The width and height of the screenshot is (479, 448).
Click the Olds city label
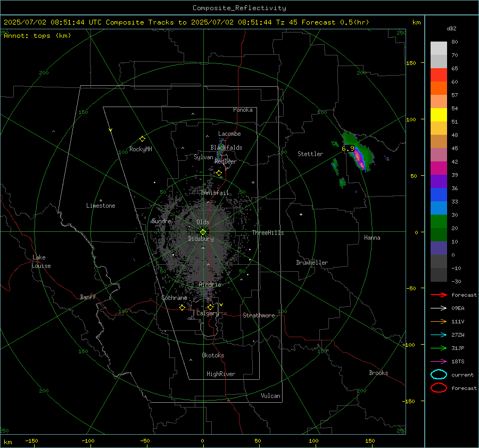tap(203, 222)
